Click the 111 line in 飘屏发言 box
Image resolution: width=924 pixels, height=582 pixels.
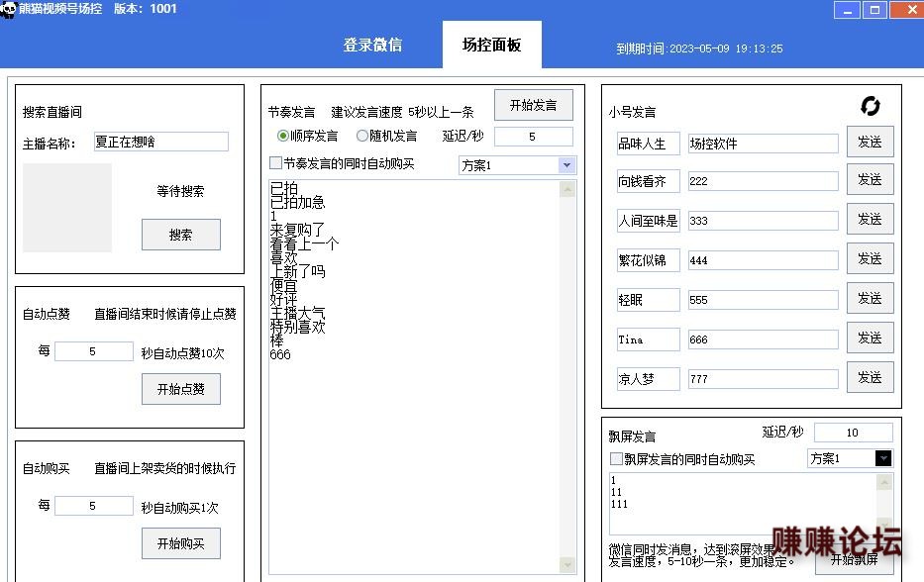[619, 504]
